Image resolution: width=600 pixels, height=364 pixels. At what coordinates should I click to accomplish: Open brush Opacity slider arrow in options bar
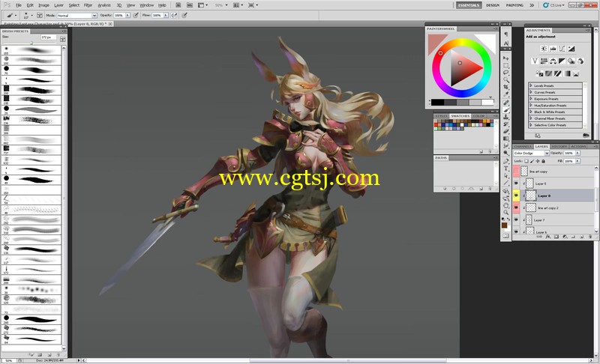pos(127,15)
